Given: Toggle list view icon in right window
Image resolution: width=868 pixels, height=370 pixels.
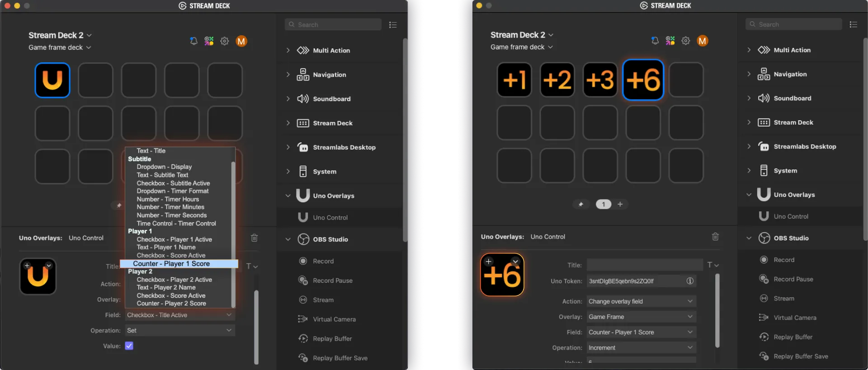Looking at the screenshot, I should [x=854, y=24].
